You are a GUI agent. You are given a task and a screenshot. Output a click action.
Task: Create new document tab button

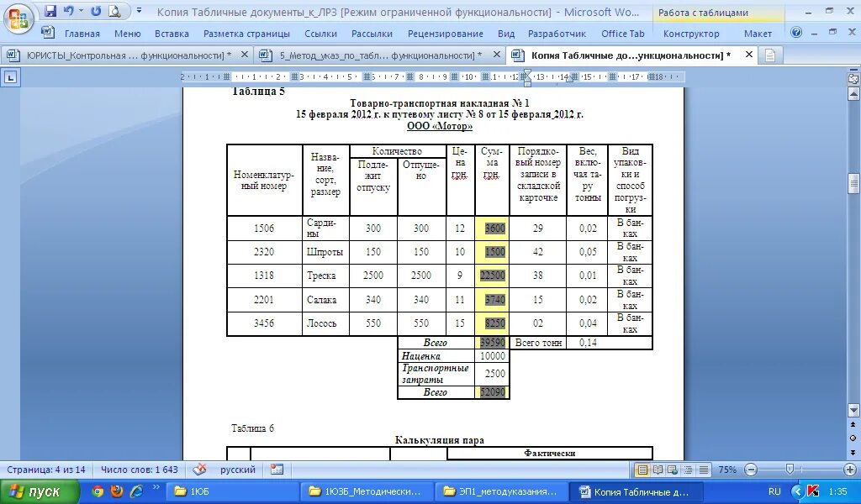click(770, 55)
